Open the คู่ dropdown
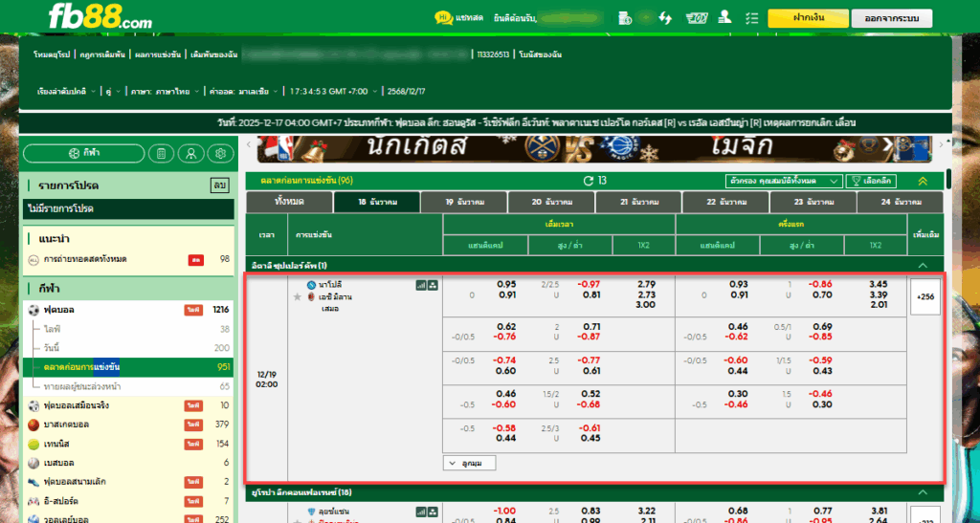 (x=114, y=91)
